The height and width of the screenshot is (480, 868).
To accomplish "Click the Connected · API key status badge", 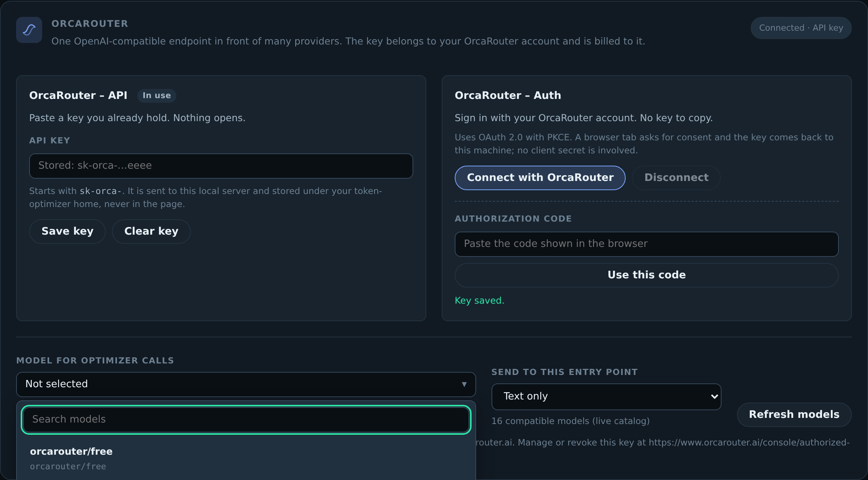I will pyautogui.click(x=801, y=28).
